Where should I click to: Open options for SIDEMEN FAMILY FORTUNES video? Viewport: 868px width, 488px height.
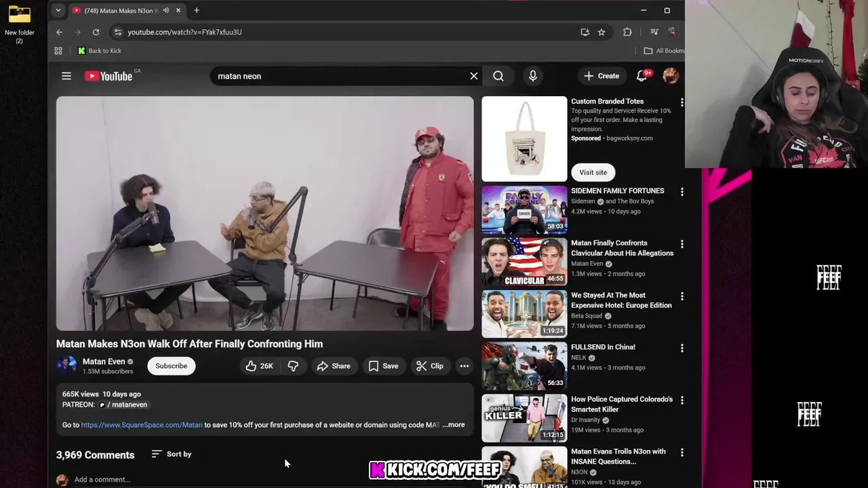(x=682, y=192)
